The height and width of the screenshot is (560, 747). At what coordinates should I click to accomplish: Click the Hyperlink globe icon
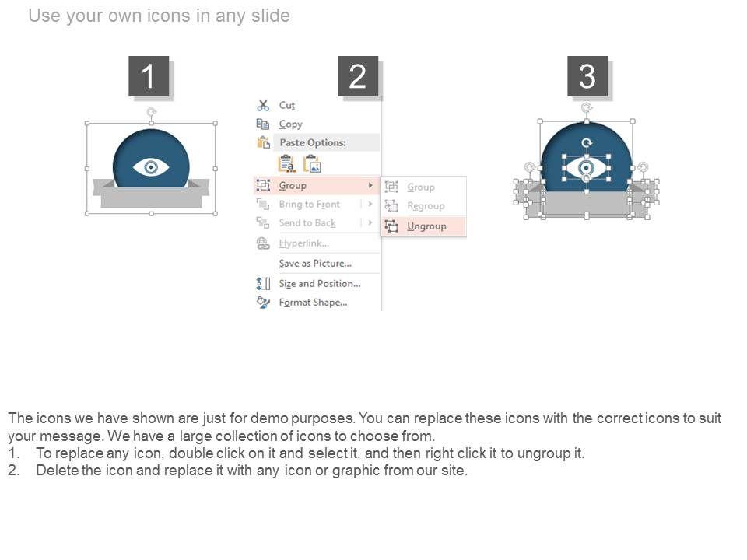[263, 243]
